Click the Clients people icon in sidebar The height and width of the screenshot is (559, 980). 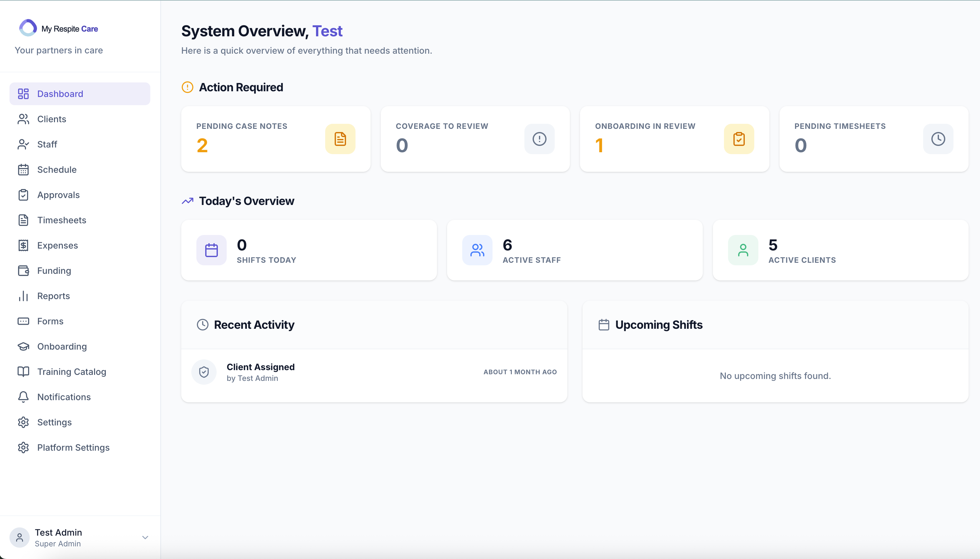(23, 119)
